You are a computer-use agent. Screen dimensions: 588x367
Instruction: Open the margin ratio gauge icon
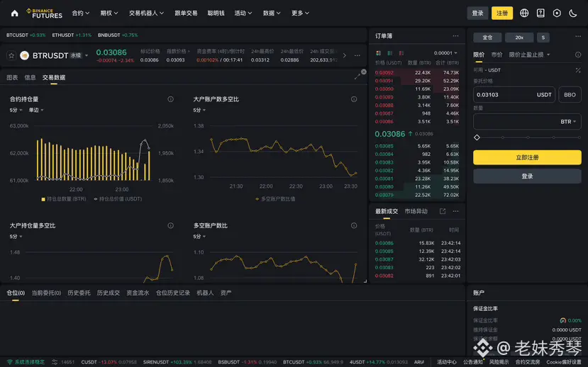[562, 320]
